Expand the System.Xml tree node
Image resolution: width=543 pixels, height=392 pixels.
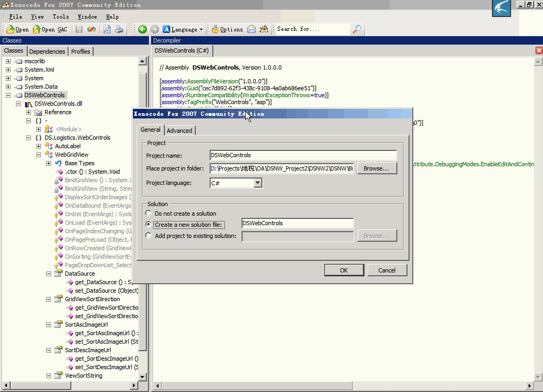pos(9,70)
